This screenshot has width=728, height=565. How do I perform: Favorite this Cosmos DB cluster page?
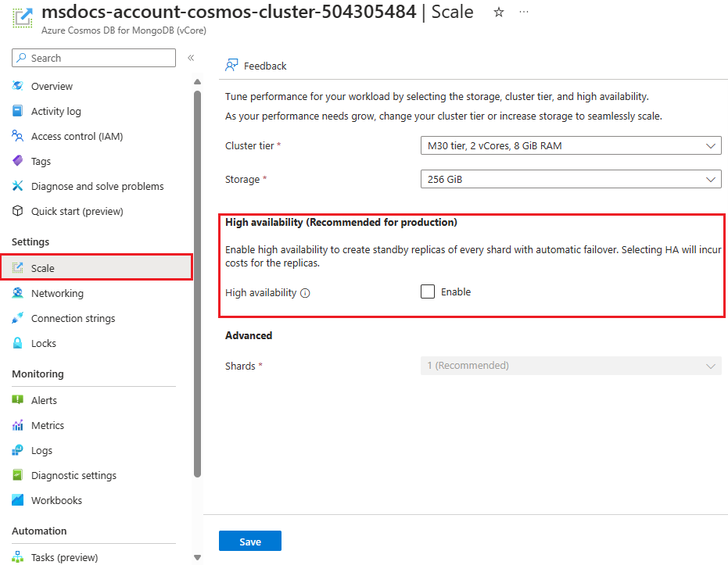498,13
